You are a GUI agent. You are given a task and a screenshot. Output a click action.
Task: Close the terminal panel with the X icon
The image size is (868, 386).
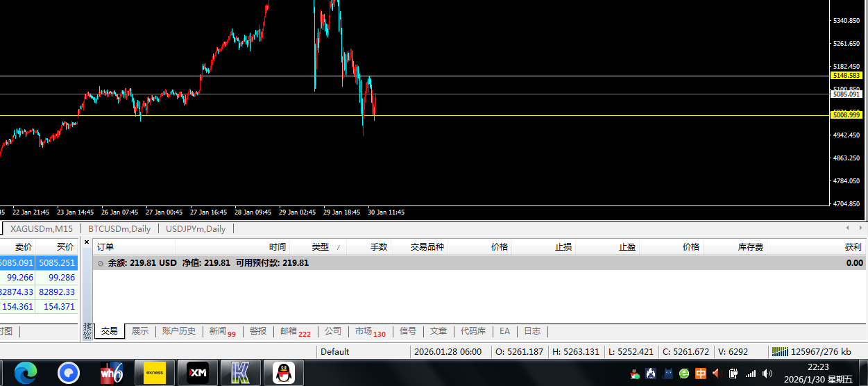tap(87, 242)
